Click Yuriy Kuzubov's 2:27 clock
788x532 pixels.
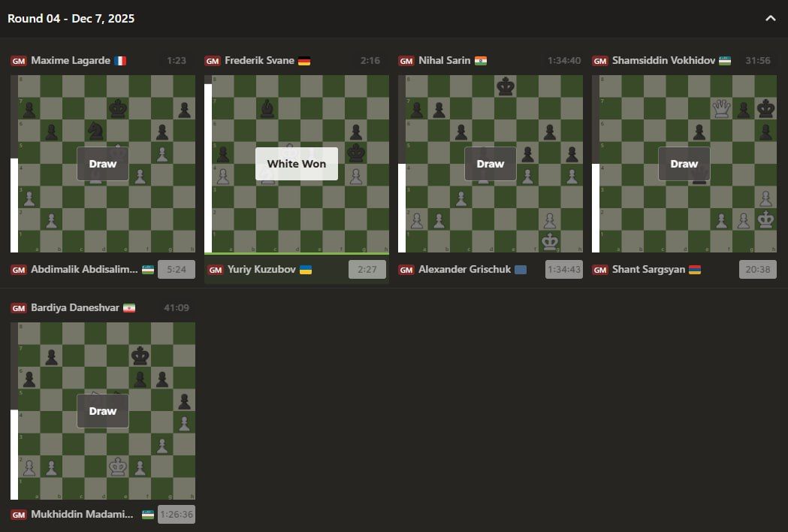(x=367, y=270)
